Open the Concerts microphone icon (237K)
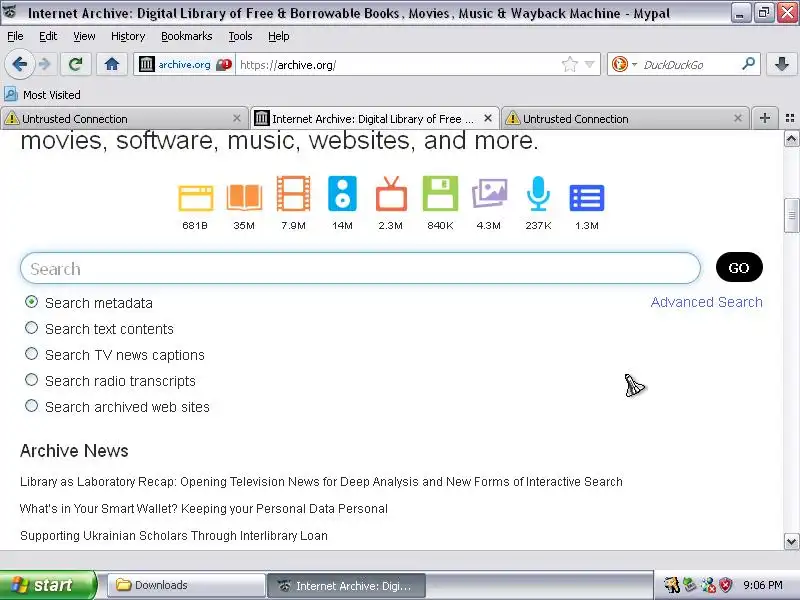The image size is (800, 600). click(x=538, y=193)
